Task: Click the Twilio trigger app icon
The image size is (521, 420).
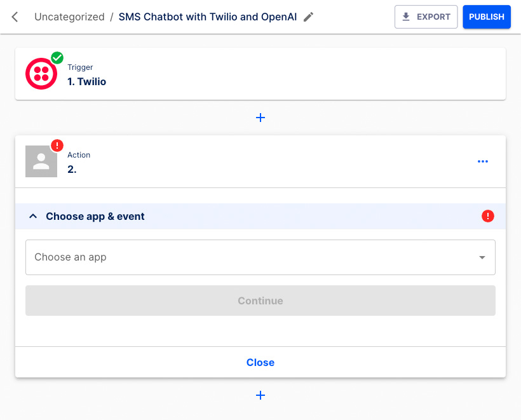Action: (x=41, y=73)
